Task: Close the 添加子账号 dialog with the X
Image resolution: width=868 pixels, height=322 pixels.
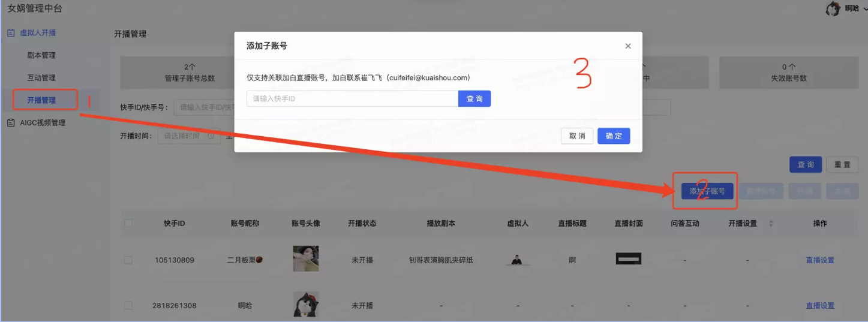Action: click(x=628, y=46)
